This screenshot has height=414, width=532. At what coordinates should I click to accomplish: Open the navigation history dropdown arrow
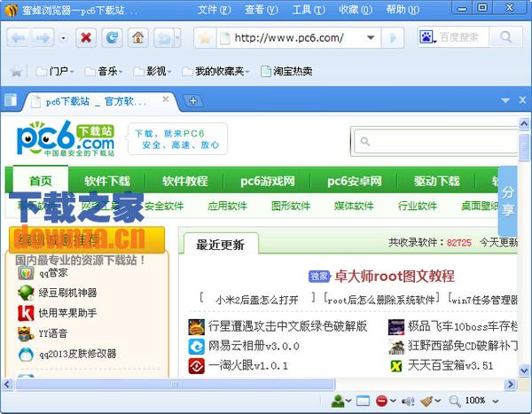(x=63, y=38)
